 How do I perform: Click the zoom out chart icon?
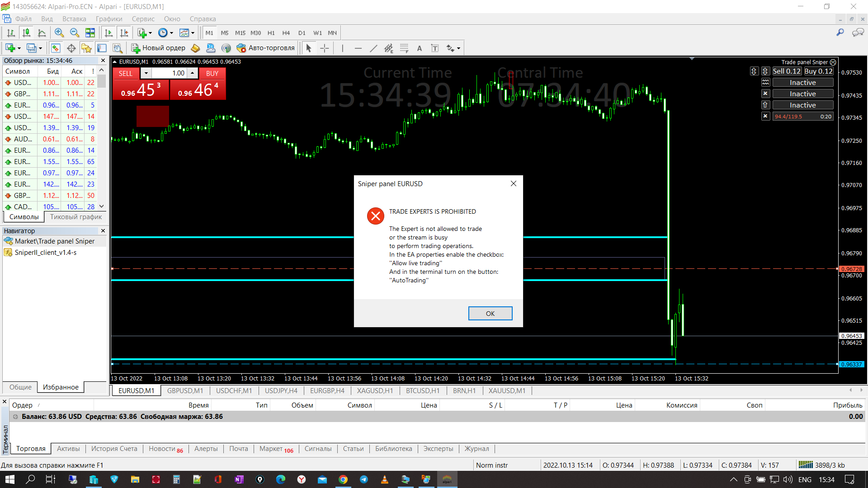point(75,33)
